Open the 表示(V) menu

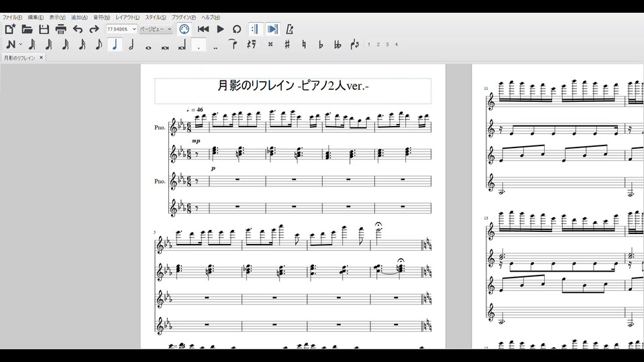click(58, 17)
